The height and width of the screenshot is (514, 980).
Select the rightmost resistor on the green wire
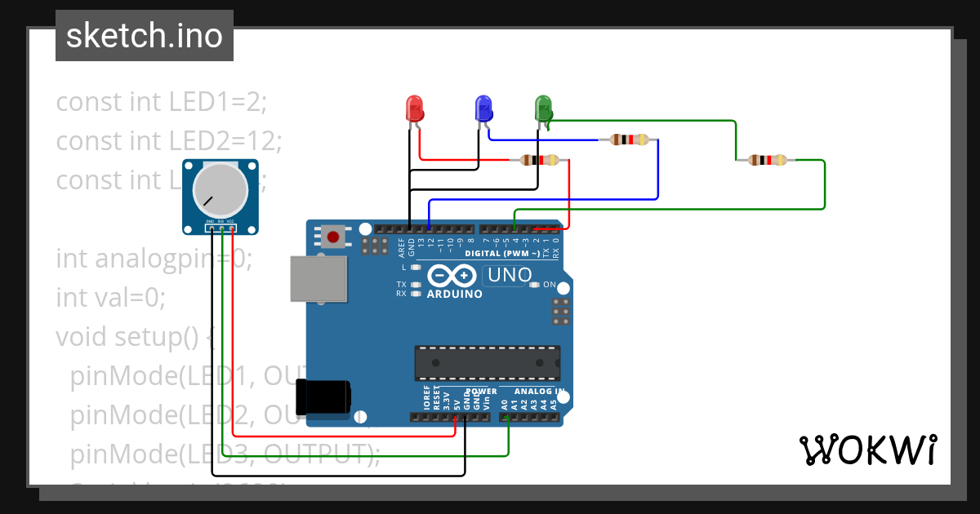766,158
